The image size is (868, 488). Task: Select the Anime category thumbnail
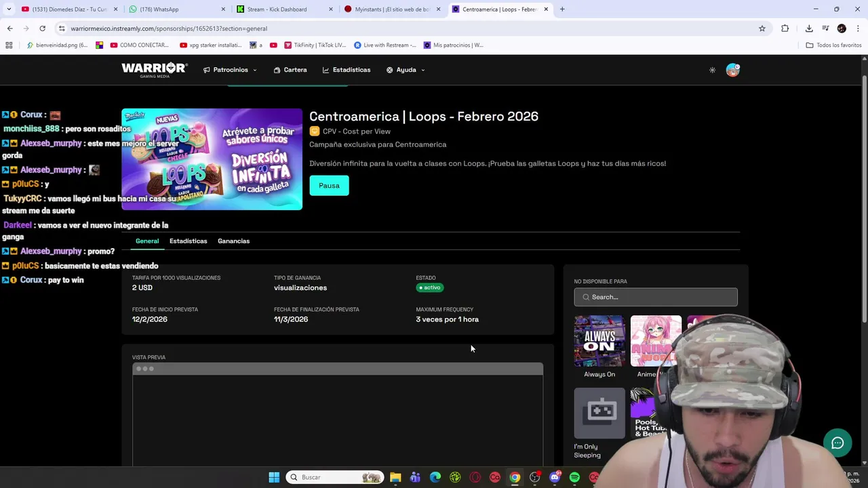pos(656,341)
